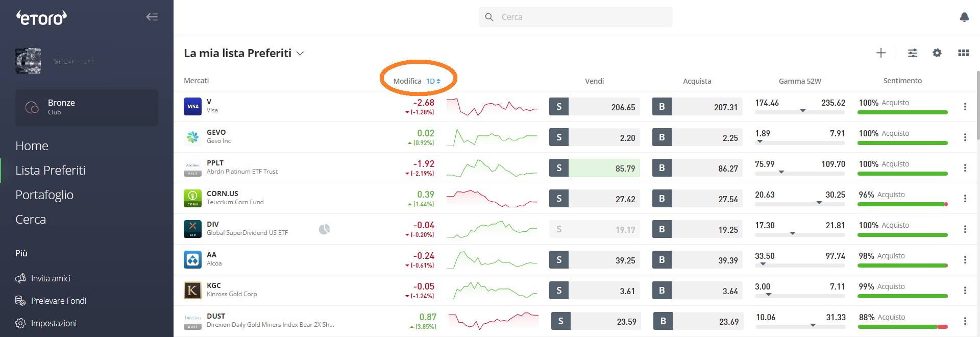Screen dimensions: 980x337
Task: Open Global SuperDividend US ETF name
Action: click(247, 233)
